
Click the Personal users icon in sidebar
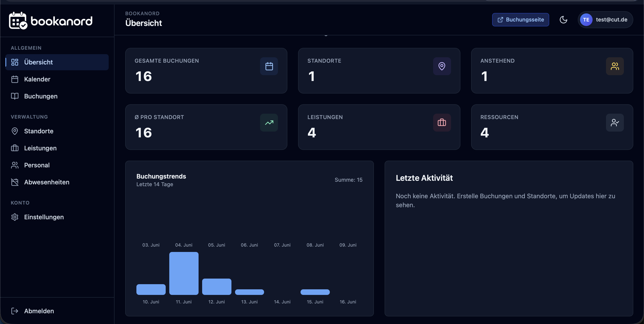click(15, 165)
